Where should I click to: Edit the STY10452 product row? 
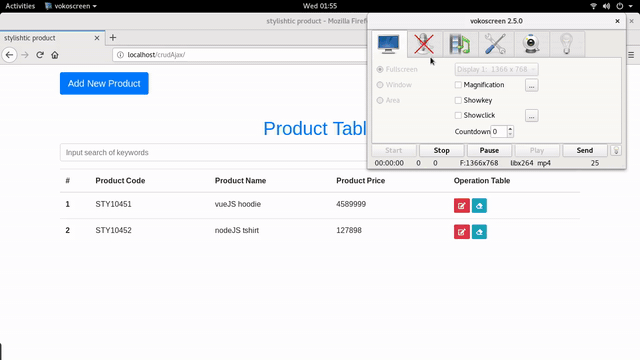point(462,232)
